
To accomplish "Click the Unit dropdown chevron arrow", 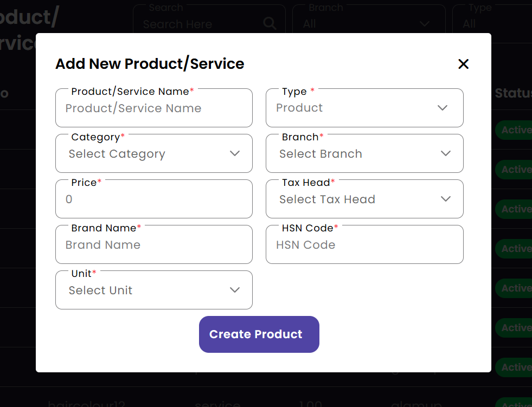I will (x=235, y=290).
